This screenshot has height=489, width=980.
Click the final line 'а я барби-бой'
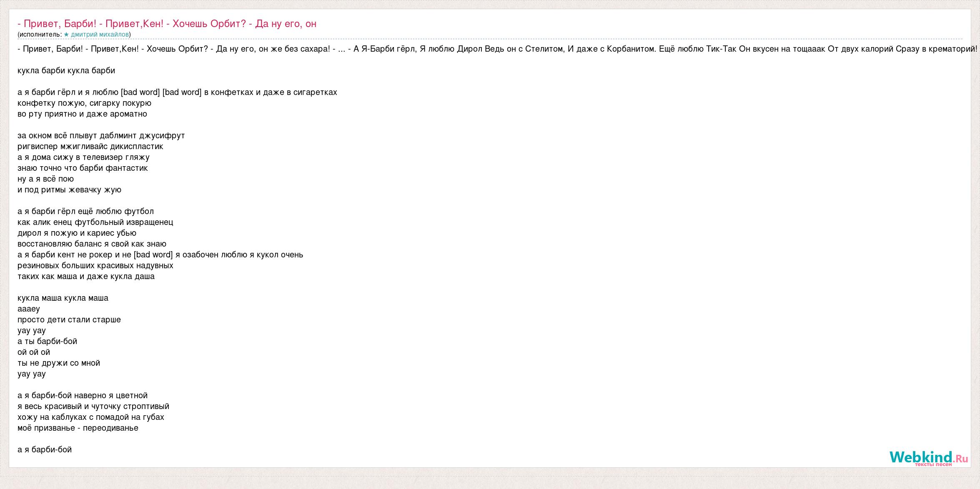point(45,449)
